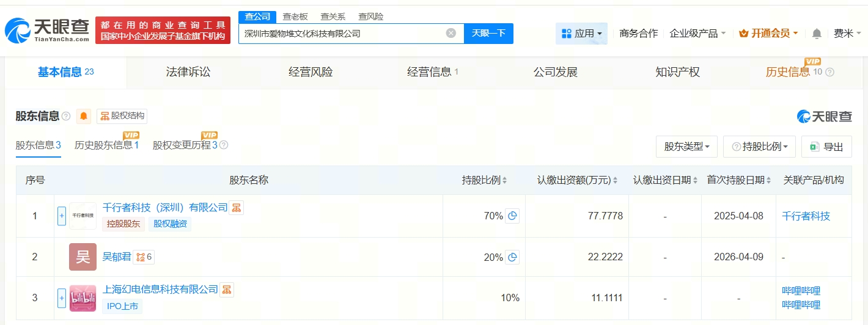The image size is (868, 325).
Task: Click the 吴 avatar thumbnail
Action: [x=83, y=257]
